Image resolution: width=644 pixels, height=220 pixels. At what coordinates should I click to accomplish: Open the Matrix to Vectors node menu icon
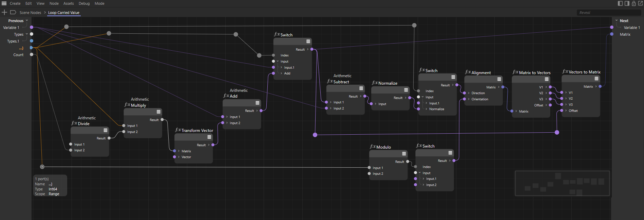pyautogui.click(x=547, y=79)
